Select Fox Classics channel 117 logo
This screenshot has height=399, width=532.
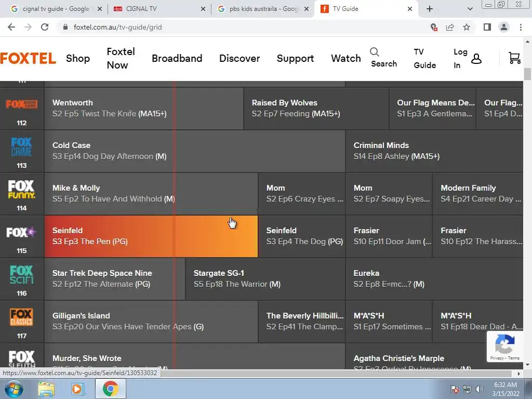pos(22,317)
